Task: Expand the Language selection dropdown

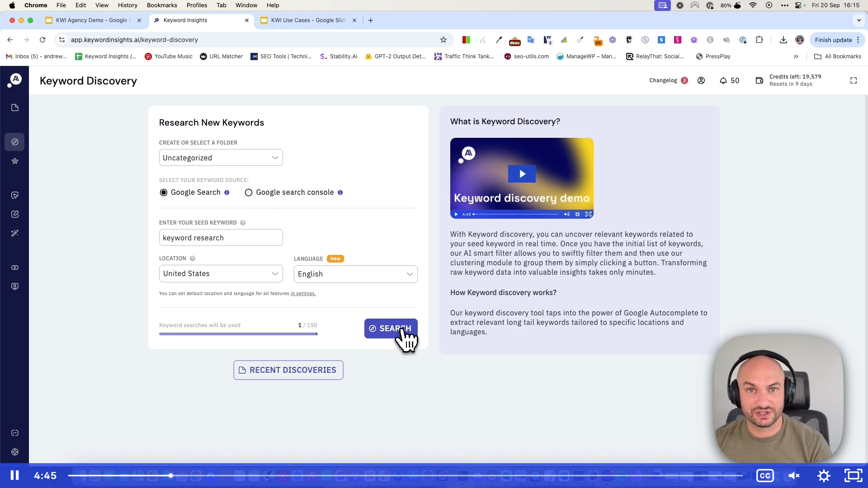Action: pos(355,273)
